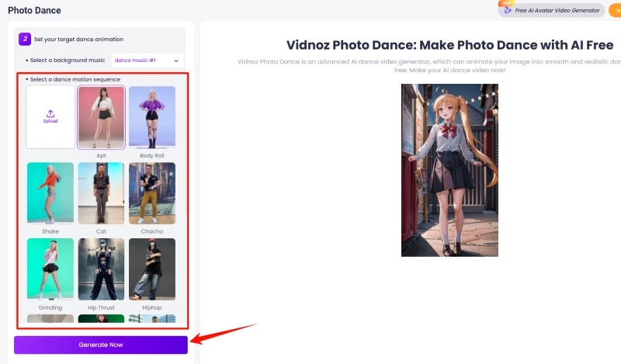Click 'Set your target dance animation' label

tap(79, 40)
